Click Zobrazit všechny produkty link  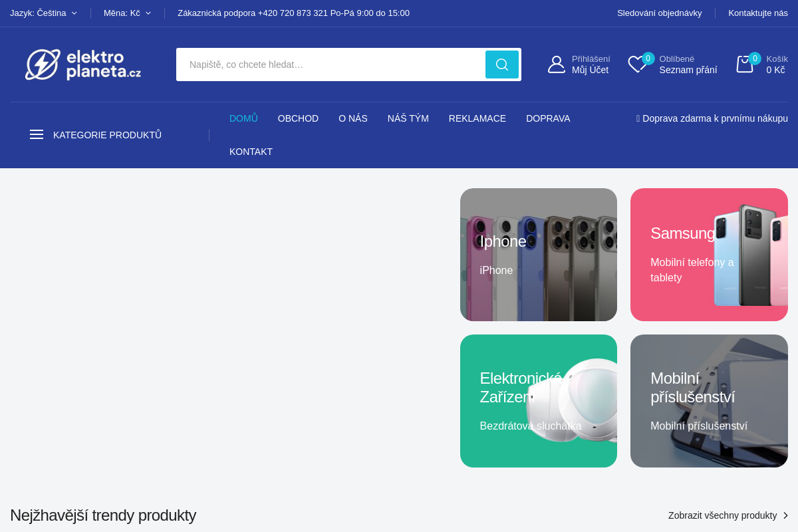pos(722,515)
